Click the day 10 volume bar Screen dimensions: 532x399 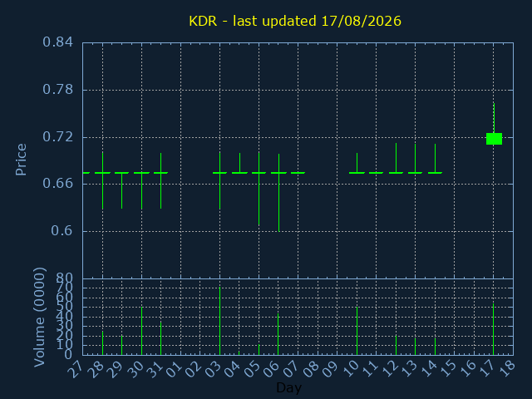(357, 331)
